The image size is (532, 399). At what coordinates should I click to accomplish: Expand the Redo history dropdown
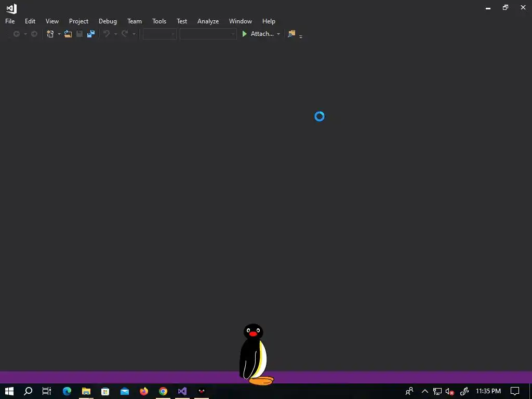pos(134,34)
